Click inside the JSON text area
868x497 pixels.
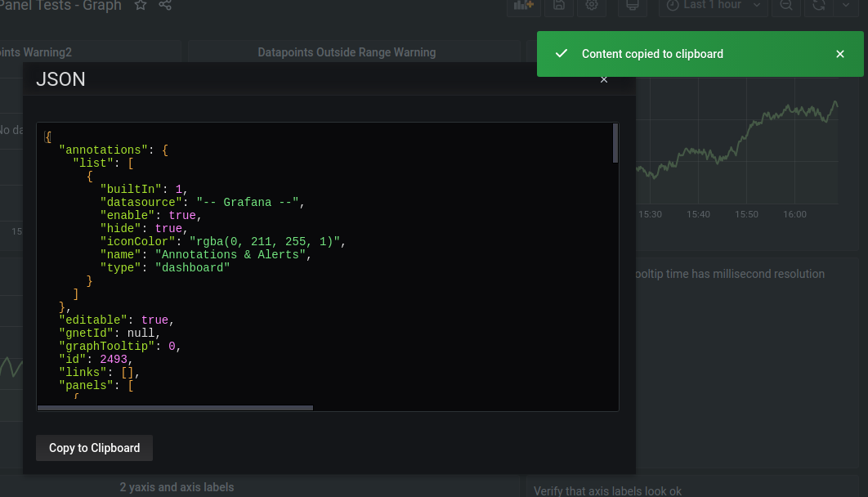(x=327, y=262)
